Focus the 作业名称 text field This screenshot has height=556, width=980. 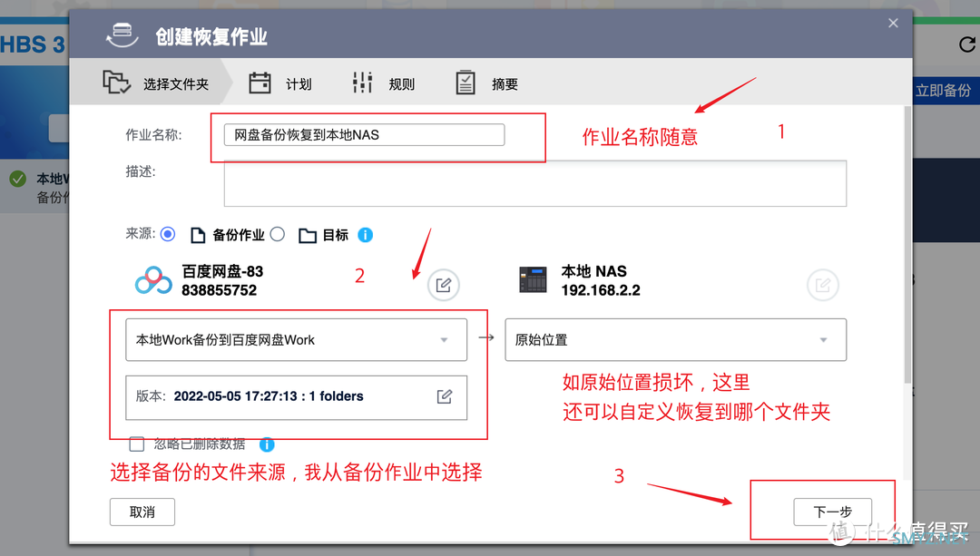point(365,135)
